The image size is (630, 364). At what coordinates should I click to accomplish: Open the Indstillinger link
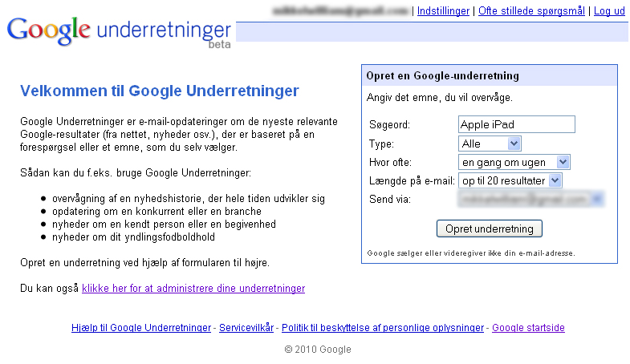444,11
